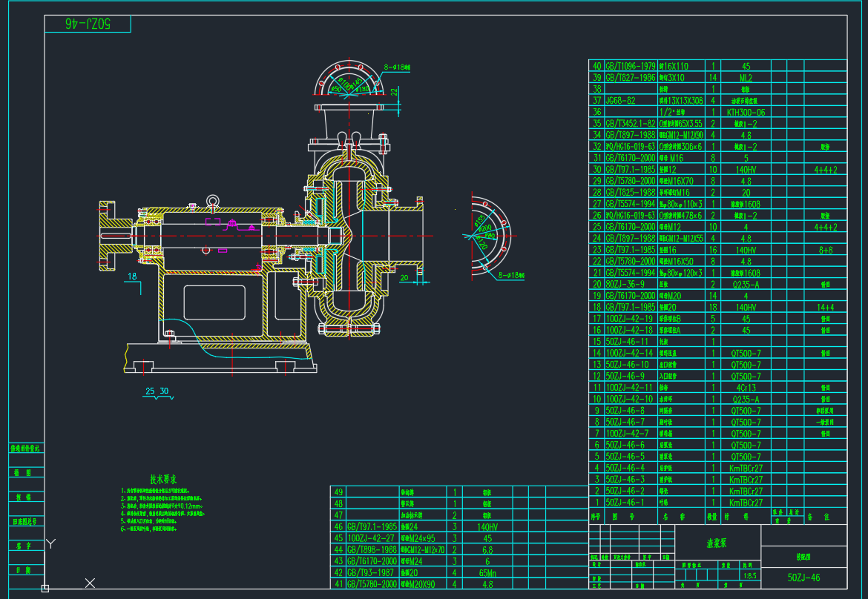Screen dimensions: 868x599
Task: Click the rotated 50ZJ-46 drawing number box
Action: tap(88, 24)
